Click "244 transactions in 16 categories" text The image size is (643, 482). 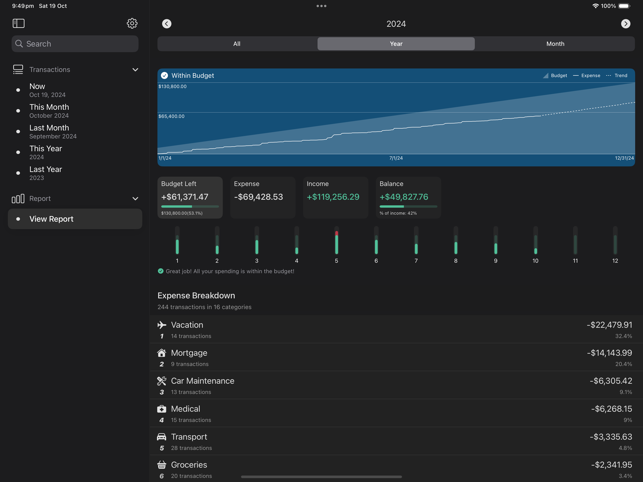pos(205,307)
